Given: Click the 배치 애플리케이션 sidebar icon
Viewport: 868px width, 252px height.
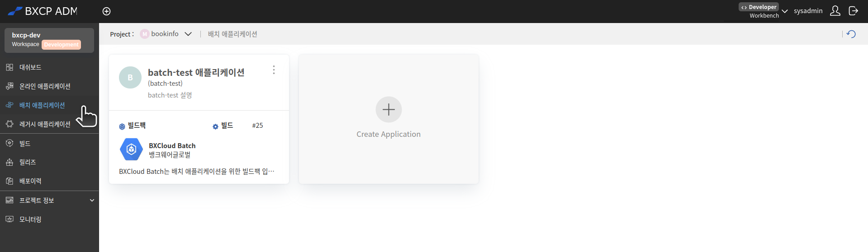Looking at the screenshot, I should (x=9, y=105).
